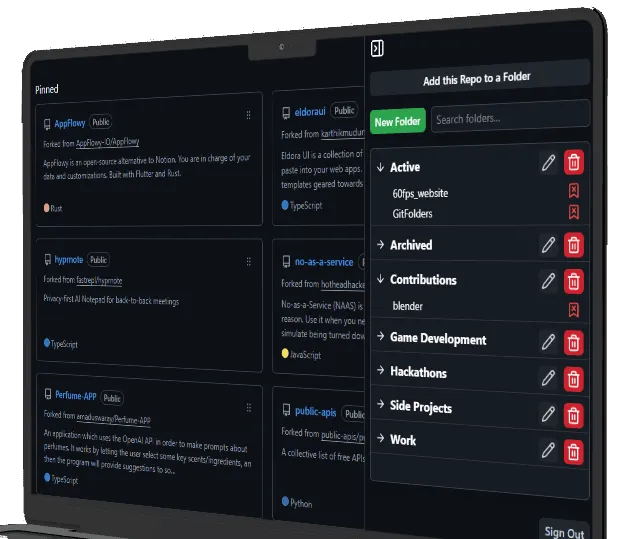Open the GitFolders repo entry
Screen dimensions: 623x539
coord(412,214)
